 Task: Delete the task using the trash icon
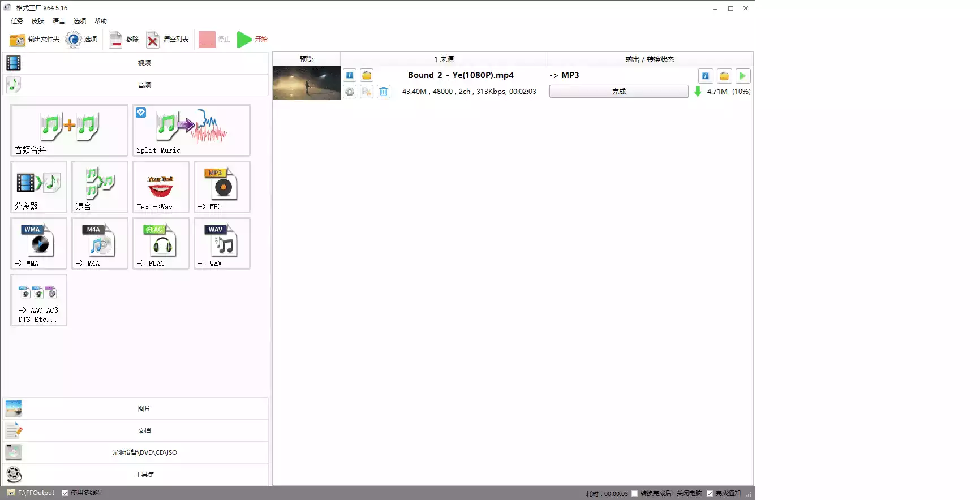(384, 92)
